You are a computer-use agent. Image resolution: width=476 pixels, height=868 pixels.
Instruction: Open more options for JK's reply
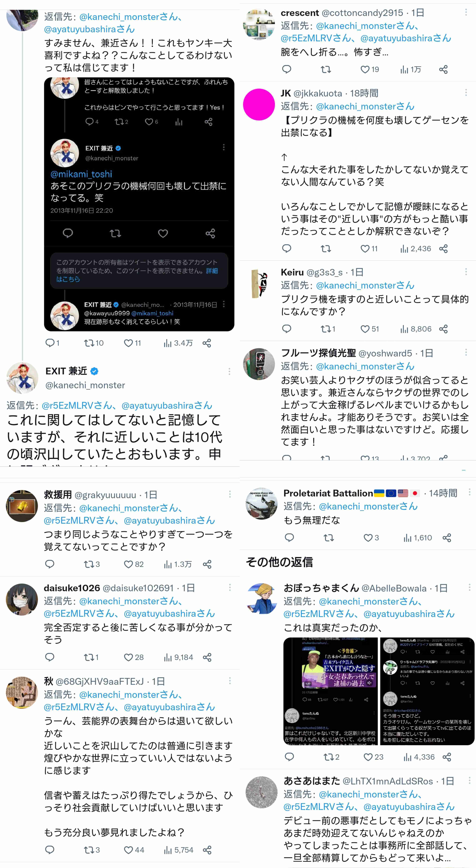click(x=466, y=93)
